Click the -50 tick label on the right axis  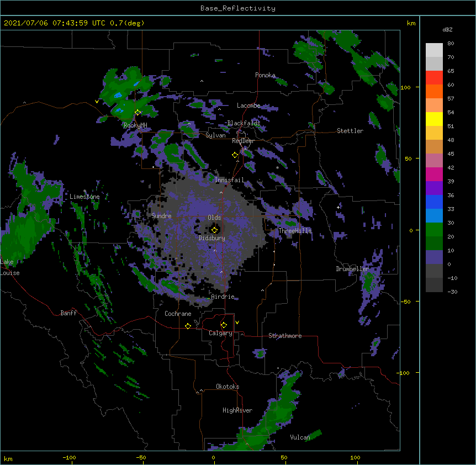[x=405, y=302]
